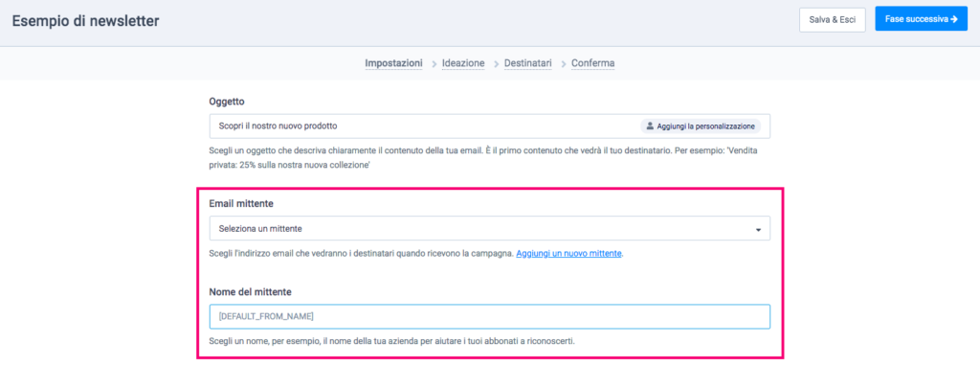Focus the Nome del mittente field

click(x=489, y=316)
